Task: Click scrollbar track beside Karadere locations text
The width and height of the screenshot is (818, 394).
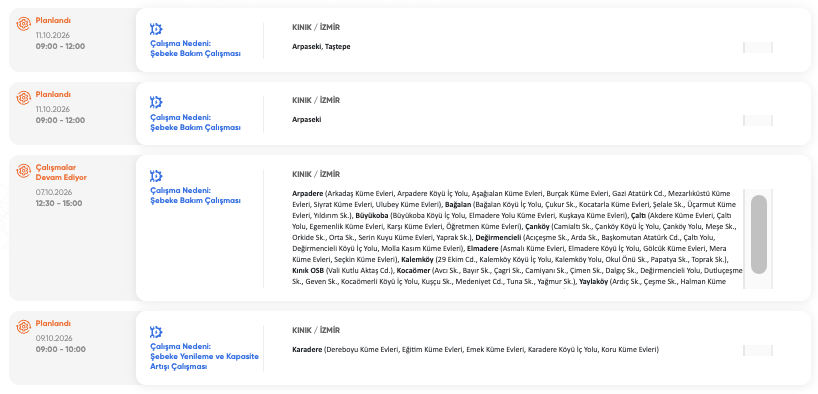Action: coord(757,351)
